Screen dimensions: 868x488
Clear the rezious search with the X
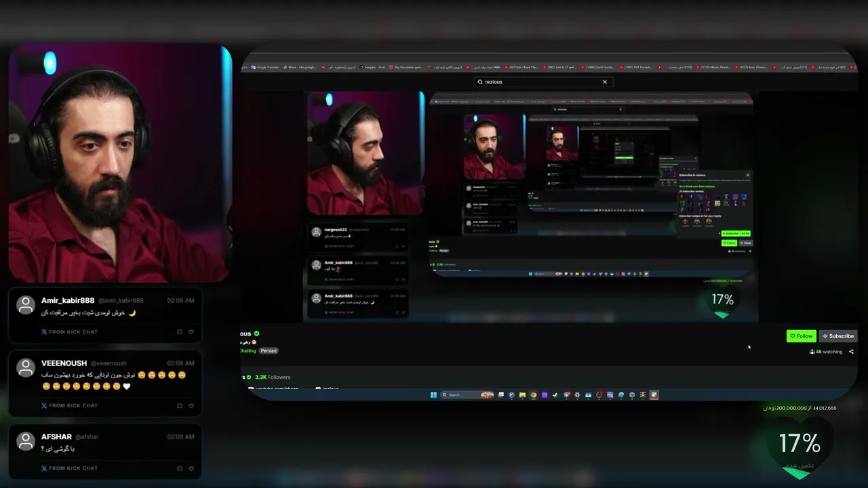(605, 82)
